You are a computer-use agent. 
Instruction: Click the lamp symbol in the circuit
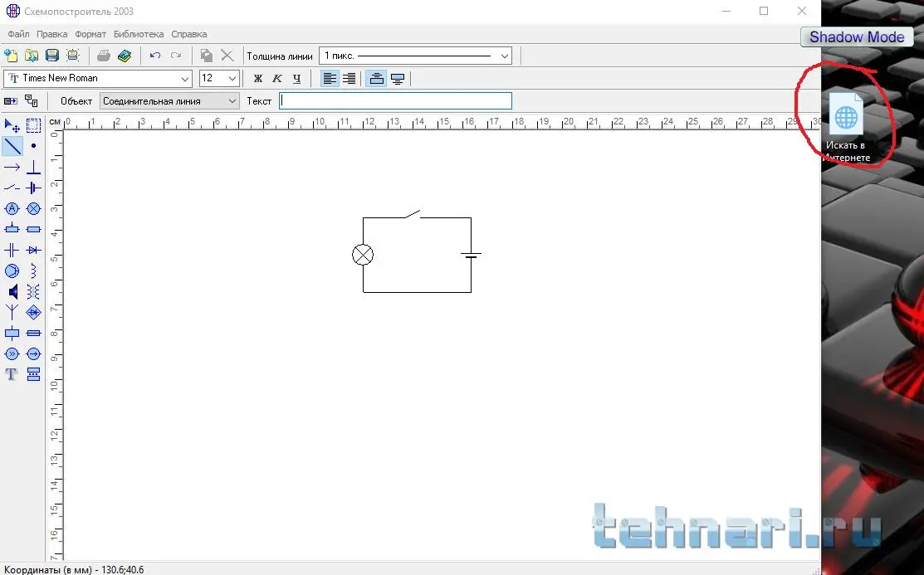(x=363, y=255)
